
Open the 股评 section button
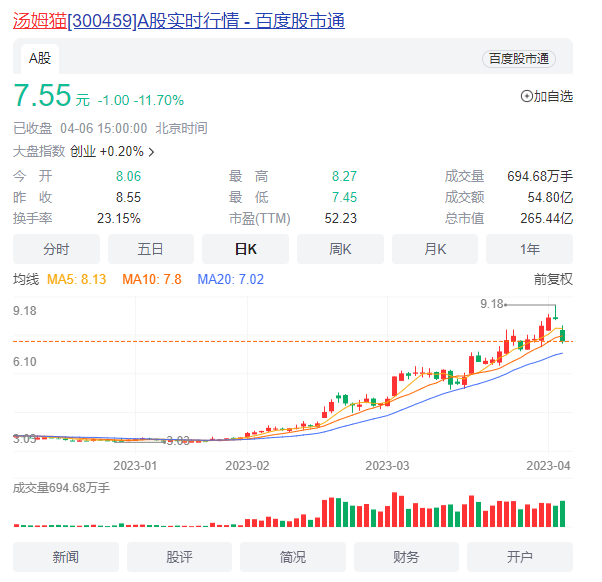pyautogui.click(x=179, y=557)
